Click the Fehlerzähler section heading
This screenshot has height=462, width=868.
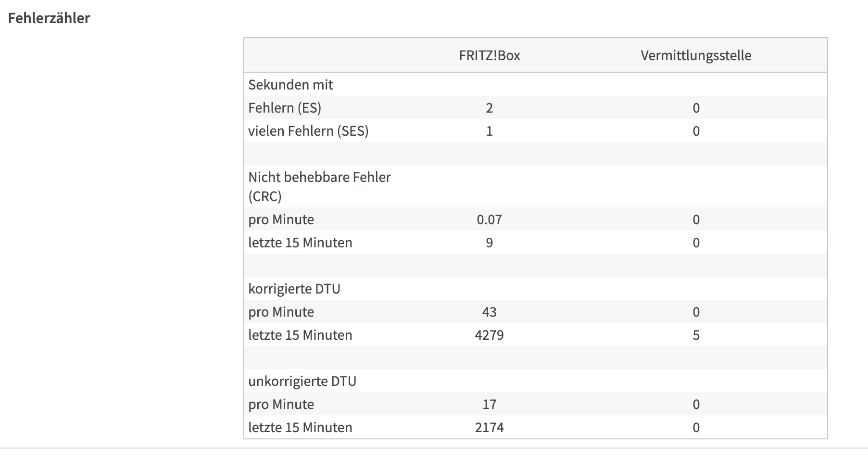(x=49, y=18)
